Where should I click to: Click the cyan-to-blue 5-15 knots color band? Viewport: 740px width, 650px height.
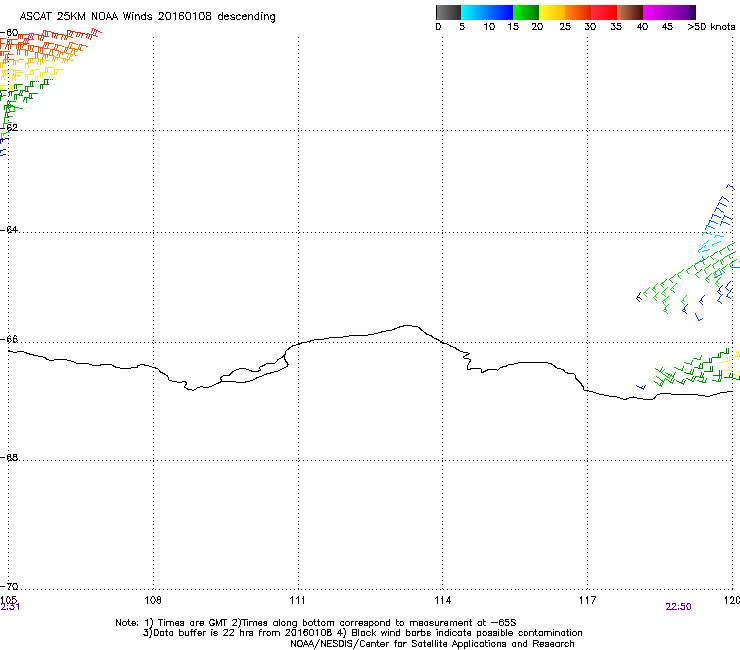(487, 12)
